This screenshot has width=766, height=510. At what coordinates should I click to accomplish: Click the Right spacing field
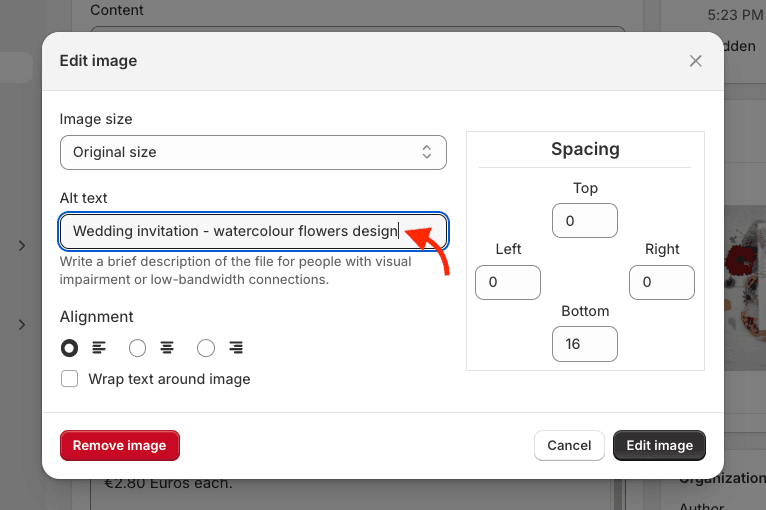point(662,282)
